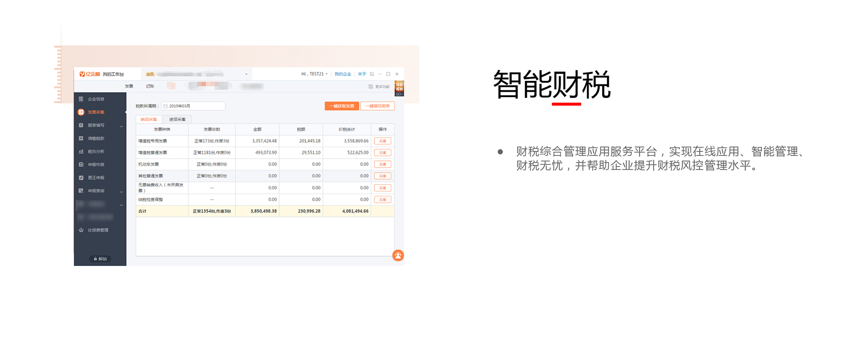Viewport: 868px width, 342px height.
Task: Click the 我的企业 link
Action: click(343, 74)
